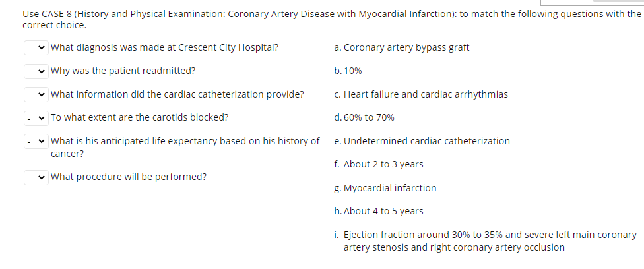Click choice a. Coronary artery bypass graft
644x269 pixels.
[402, 47]
